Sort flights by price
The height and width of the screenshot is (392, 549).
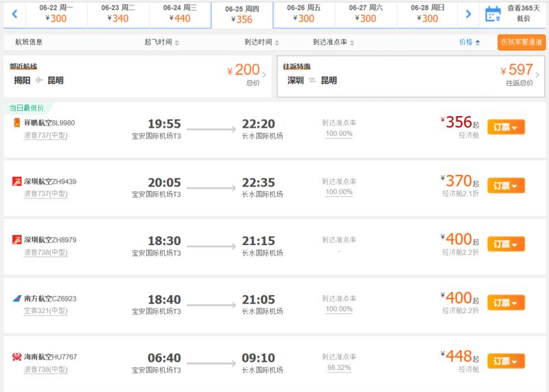point(469,42)
